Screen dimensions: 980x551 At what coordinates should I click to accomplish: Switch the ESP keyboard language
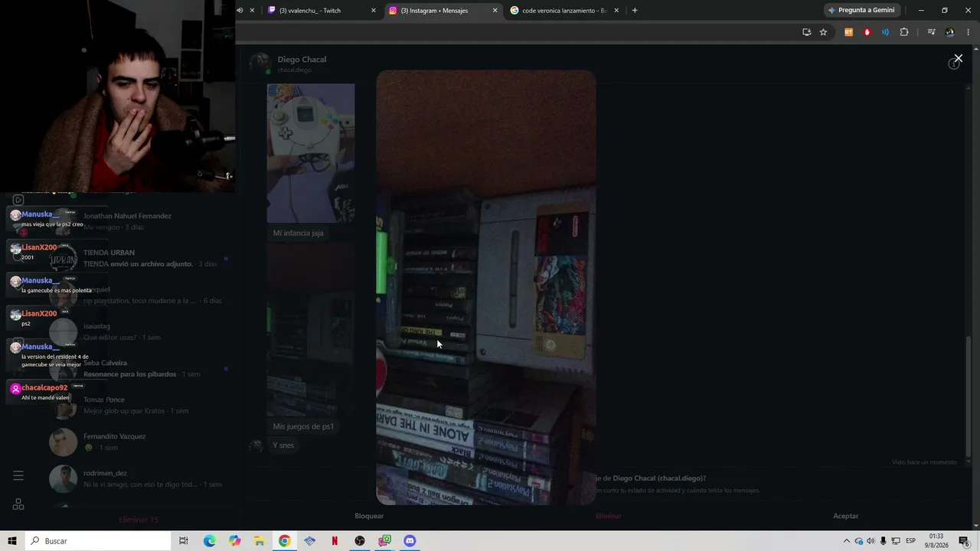click(910, 541)
